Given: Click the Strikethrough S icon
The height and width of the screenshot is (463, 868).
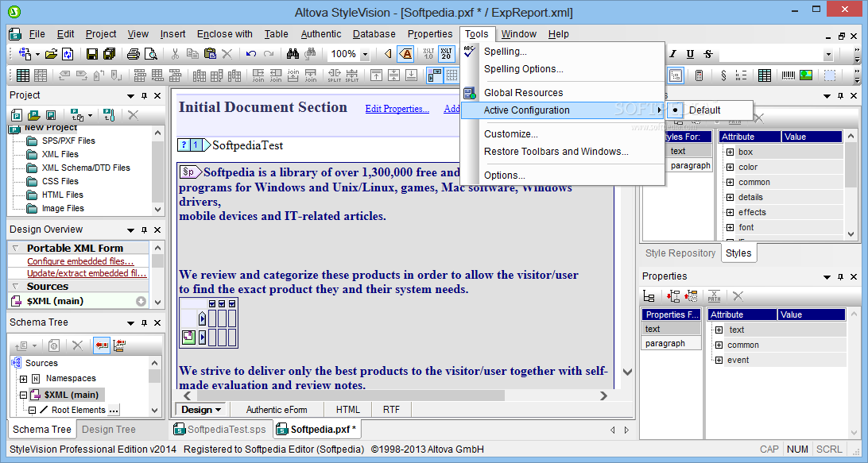Looking at the screenshot, I should (708, 54).
